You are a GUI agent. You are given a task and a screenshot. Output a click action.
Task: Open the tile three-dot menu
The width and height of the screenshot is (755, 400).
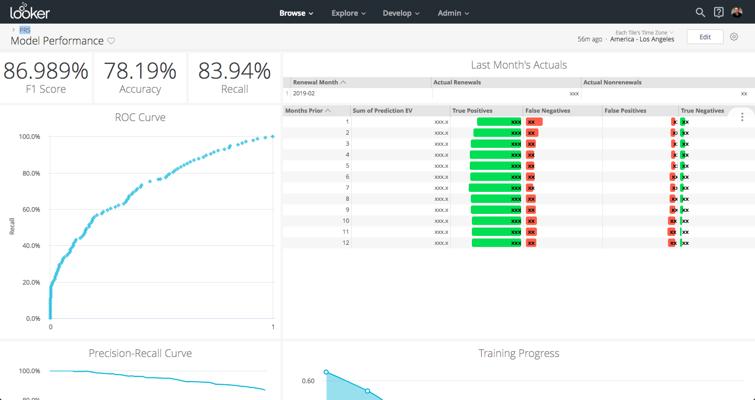coord(742,117)
